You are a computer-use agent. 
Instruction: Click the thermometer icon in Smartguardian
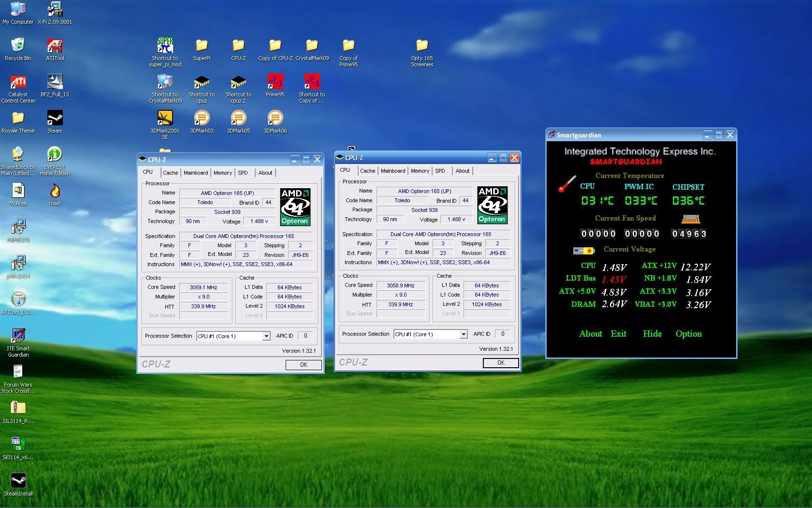[567, 184]
